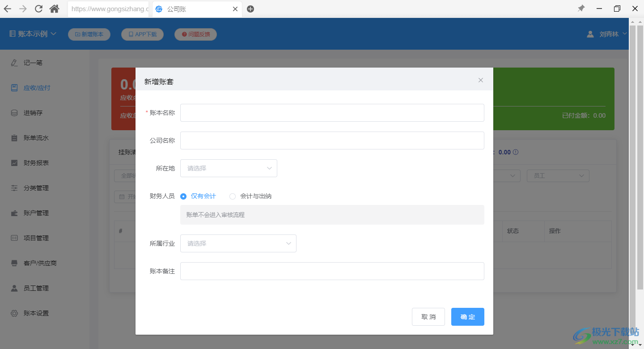Click the 问题反馈 button

pos(195,34)
